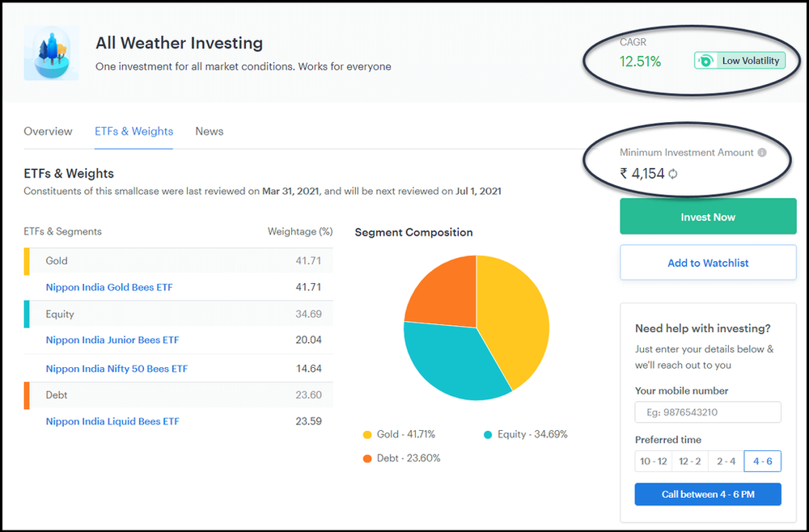Click the Invest Now button
Viewport: 809px width, 532px height.
(x=708, y=216)
